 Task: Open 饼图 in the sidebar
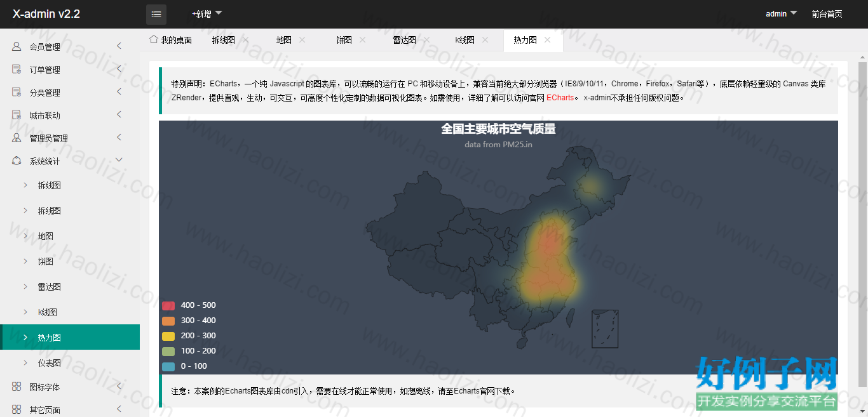70,261
